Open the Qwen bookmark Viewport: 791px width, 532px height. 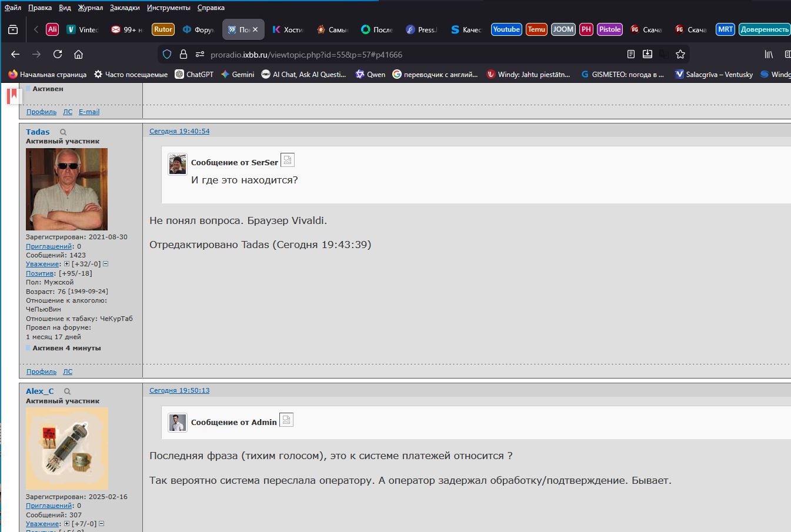click(371, 75)
